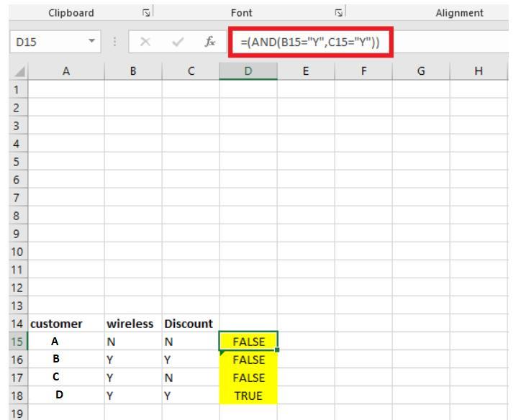The height and width of the screenshot is (420, 521).
Task: Select row 15 header
Action: (19, 341)
